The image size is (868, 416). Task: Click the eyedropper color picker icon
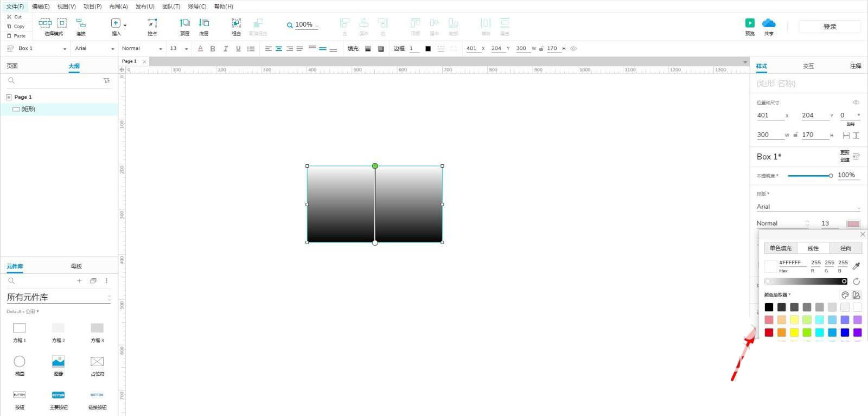click(x=856, y=266)
